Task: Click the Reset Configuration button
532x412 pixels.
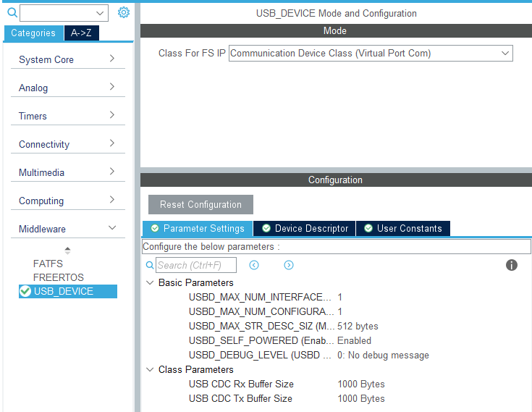Action: click(200, 204)
